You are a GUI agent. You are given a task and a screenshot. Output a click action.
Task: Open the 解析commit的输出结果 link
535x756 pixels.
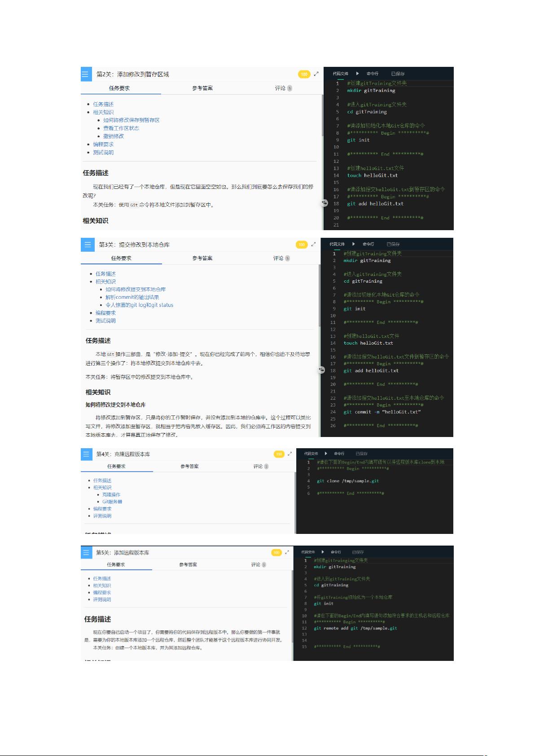tap(132, 297)
